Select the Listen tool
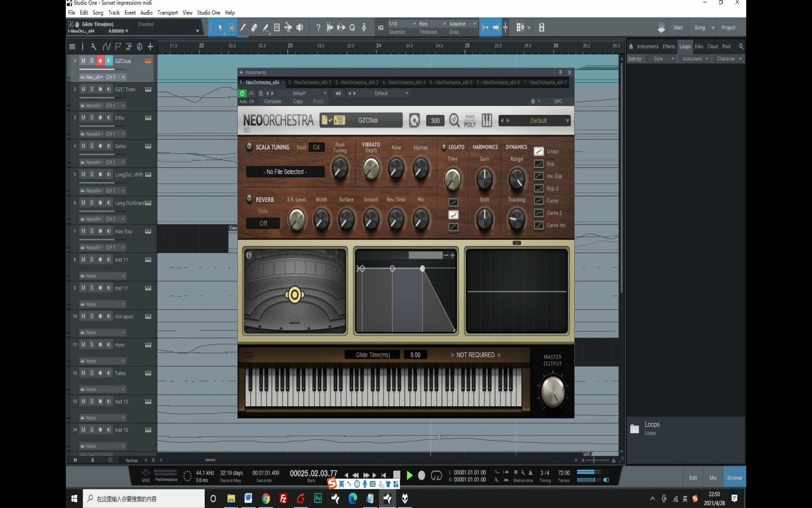The height and width of the screenshot is (508, 812). click(x=300, y=28)
